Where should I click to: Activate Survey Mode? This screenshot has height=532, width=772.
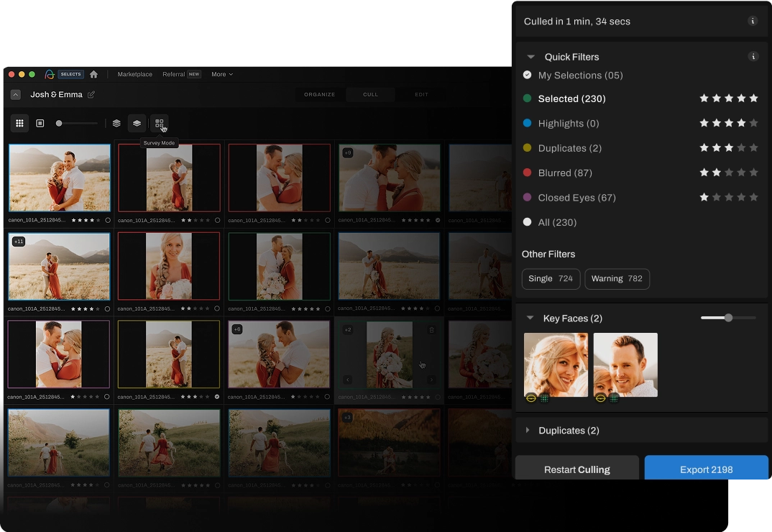pyautogui.click(x=160, y=123)
